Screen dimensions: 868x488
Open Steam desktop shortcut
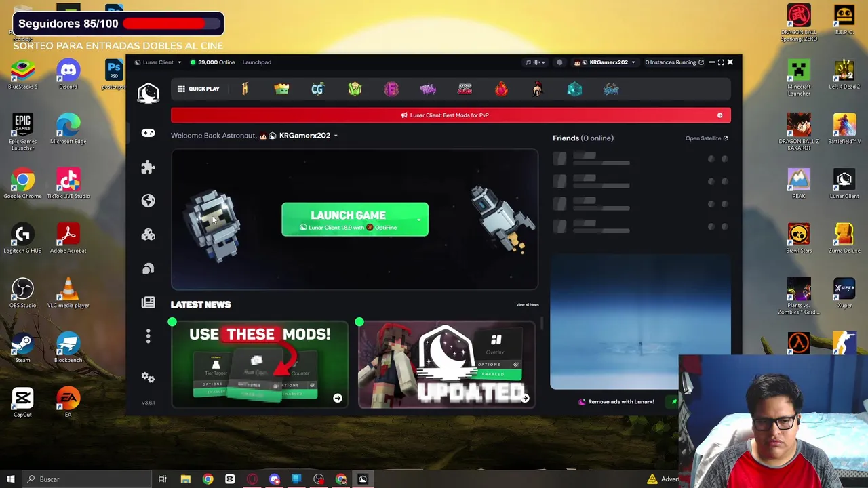(22, 348)
